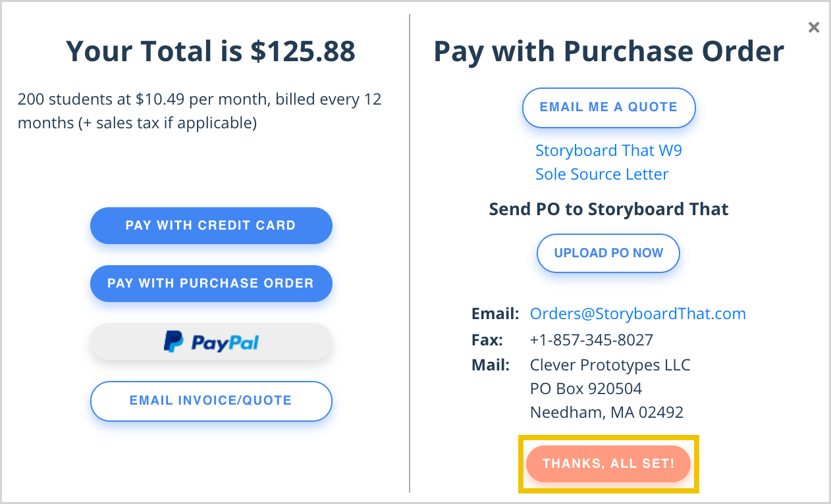Click the 200 students pricing description
This screenshot has height=504, width=831.
pyautogui.click(x=200, y=111)
